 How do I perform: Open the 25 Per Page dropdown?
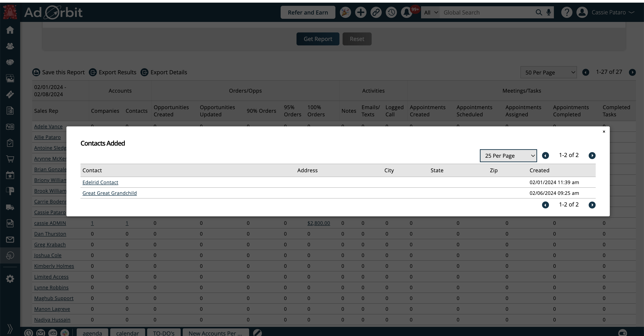click(x=508, y=156)
